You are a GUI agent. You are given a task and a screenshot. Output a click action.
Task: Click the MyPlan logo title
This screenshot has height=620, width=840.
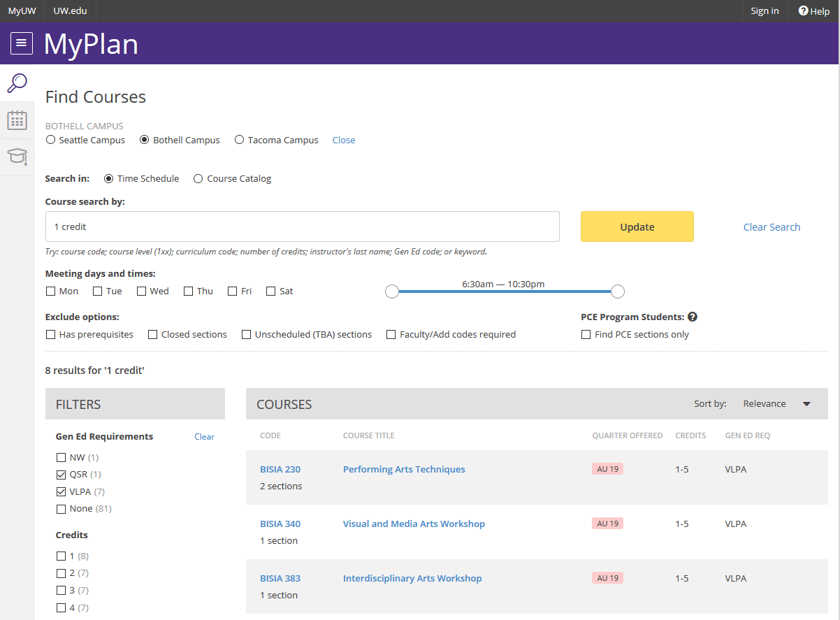[x=91, y=43]
